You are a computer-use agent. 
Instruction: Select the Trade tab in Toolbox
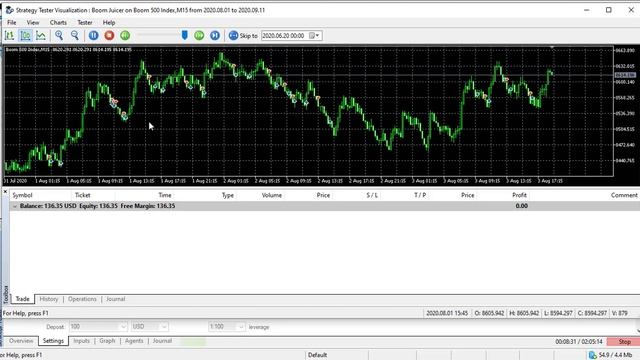tap(22, 299)
